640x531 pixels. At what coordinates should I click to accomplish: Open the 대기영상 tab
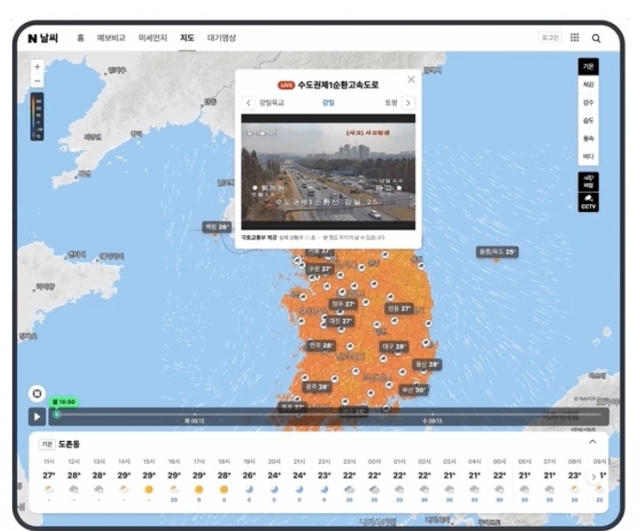[221, 38]
